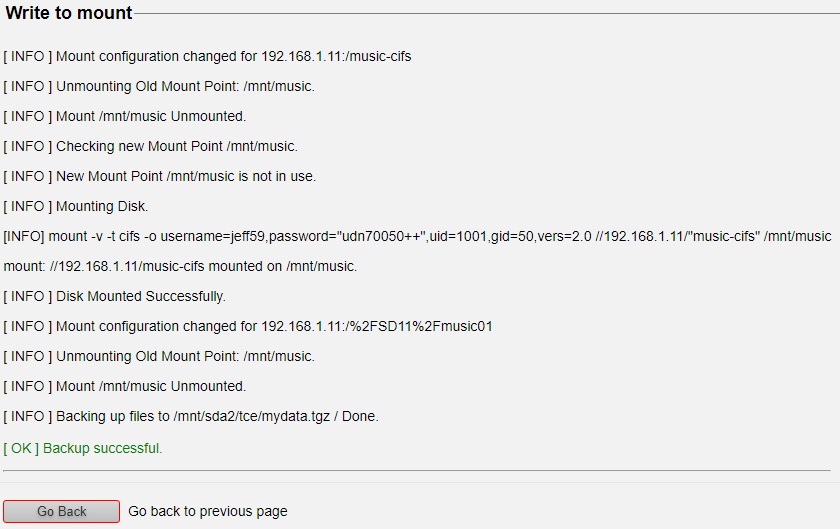Viewport: 840px width, 529px height.
Task: Click the 'Disk Mounted Successfully' line
Action: pyautogui.click(x=115, y=296)
